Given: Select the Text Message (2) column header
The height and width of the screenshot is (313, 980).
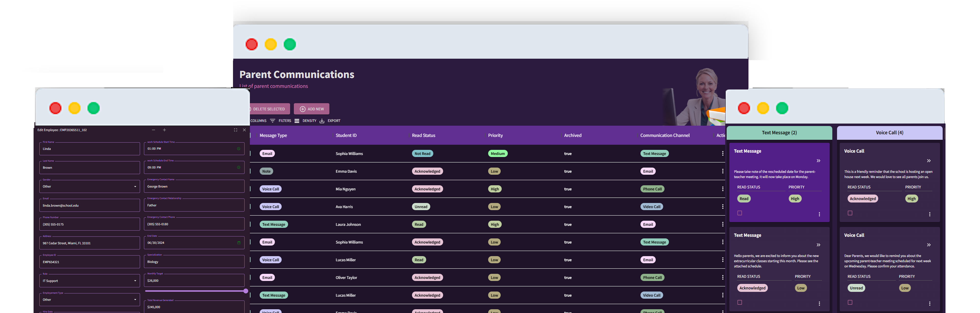Looking at the screenshot, I should coord(779,133).
